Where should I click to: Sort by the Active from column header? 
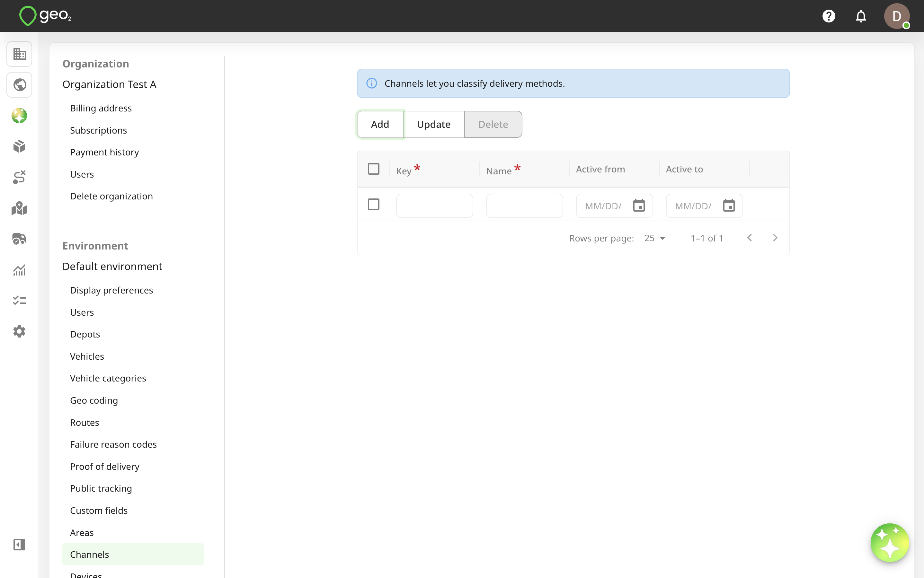600,169
